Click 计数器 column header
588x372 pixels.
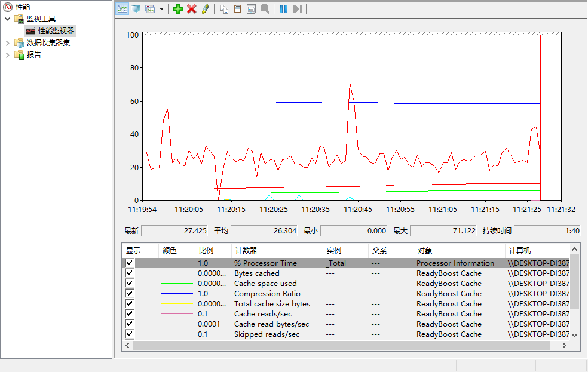click(x=277, y=250)
